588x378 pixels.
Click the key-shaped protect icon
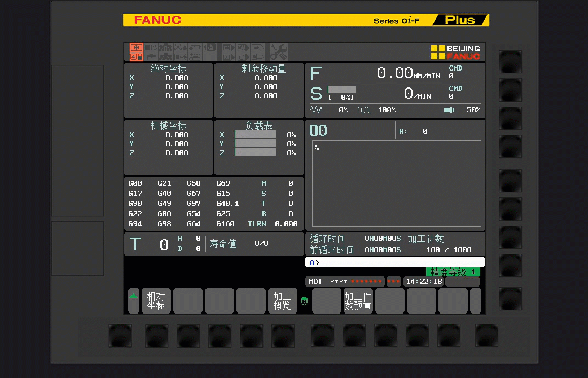click(258, 56)
